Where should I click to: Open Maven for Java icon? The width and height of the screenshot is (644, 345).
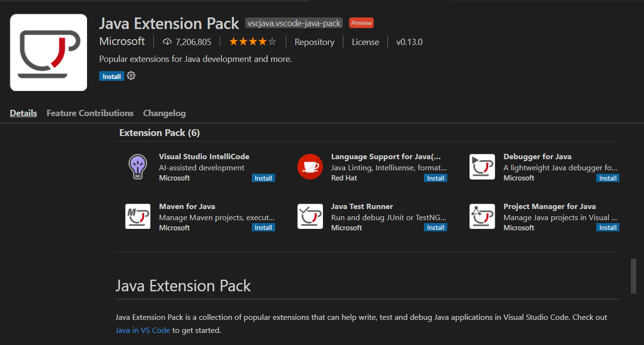[x=138, y=216]
